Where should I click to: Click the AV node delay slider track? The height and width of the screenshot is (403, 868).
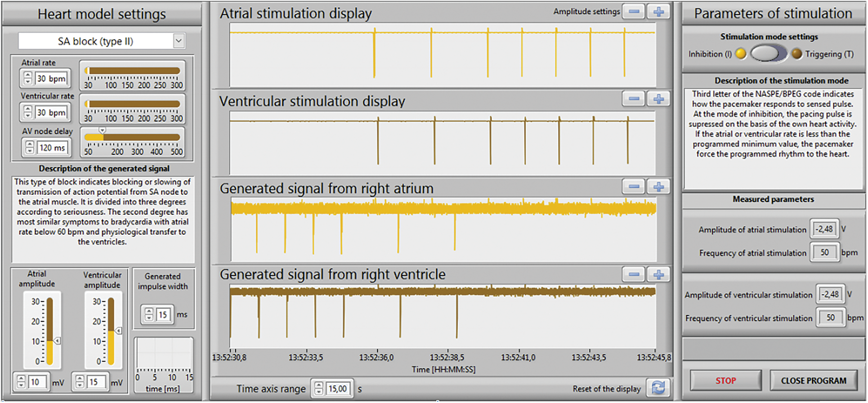[133, 137]
